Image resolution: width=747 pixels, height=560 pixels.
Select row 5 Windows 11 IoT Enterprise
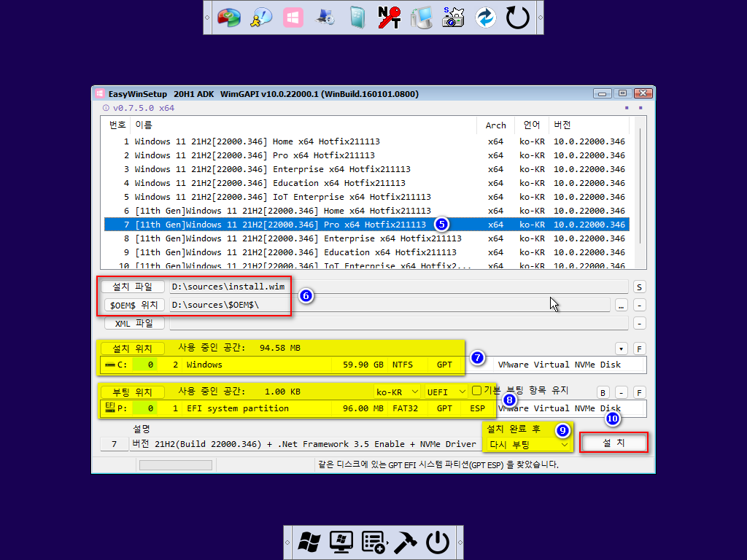coord(367,197)
